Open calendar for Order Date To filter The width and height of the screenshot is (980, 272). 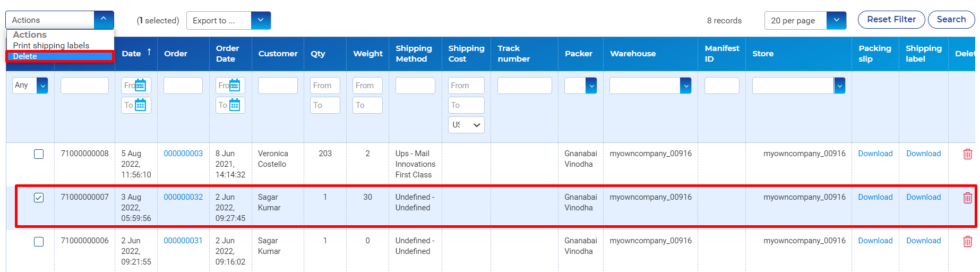coord(234,105)
